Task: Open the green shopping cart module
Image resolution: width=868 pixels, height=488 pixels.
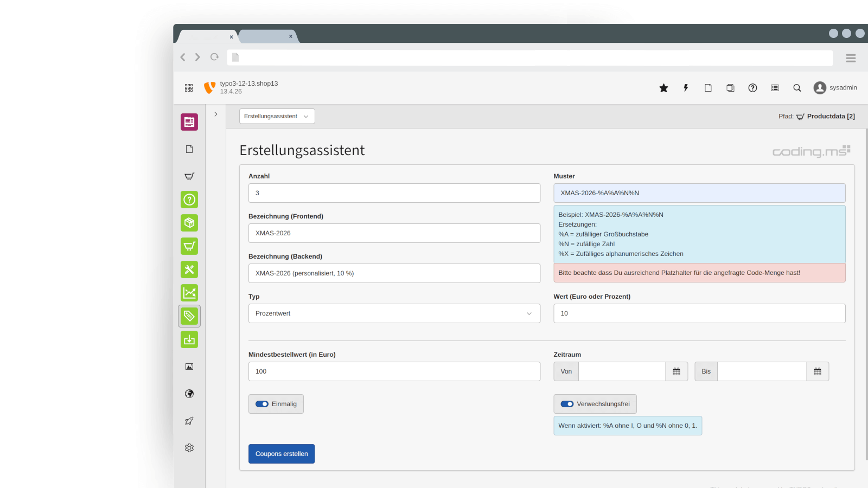Action: (189, 246)
